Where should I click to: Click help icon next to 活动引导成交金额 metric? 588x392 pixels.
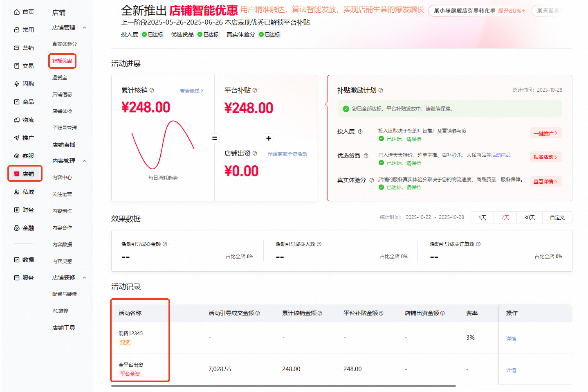coord(165,244)
